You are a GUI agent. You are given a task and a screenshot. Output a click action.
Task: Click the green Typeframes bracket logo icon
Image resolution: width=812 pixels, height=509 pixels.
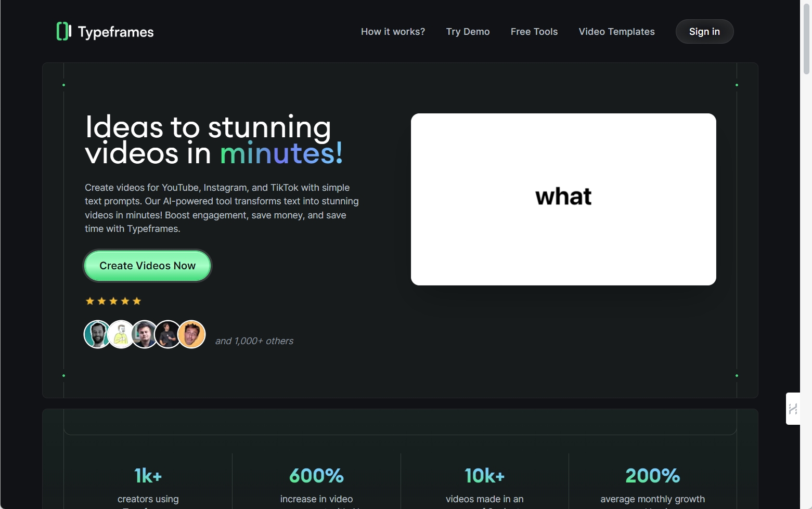(x=63, y=32)
